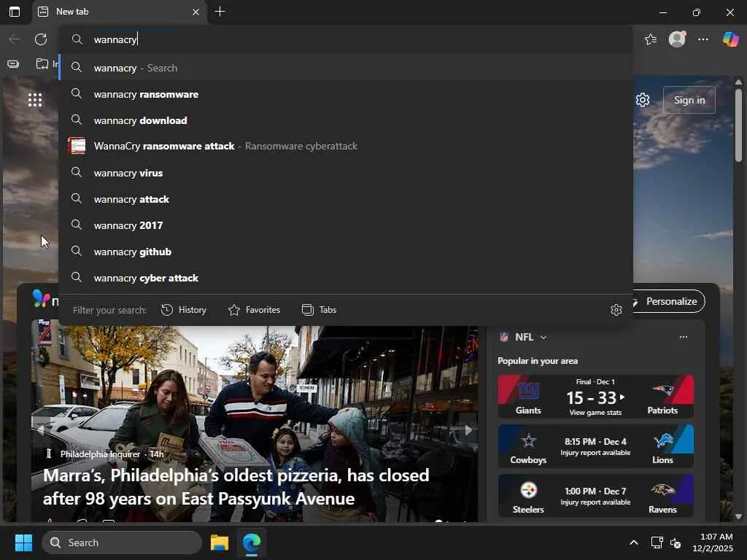This screenshot has width=747, height=560.
Task: Expand the NFL dropdown chevron
Action: (x=543, y=337)
